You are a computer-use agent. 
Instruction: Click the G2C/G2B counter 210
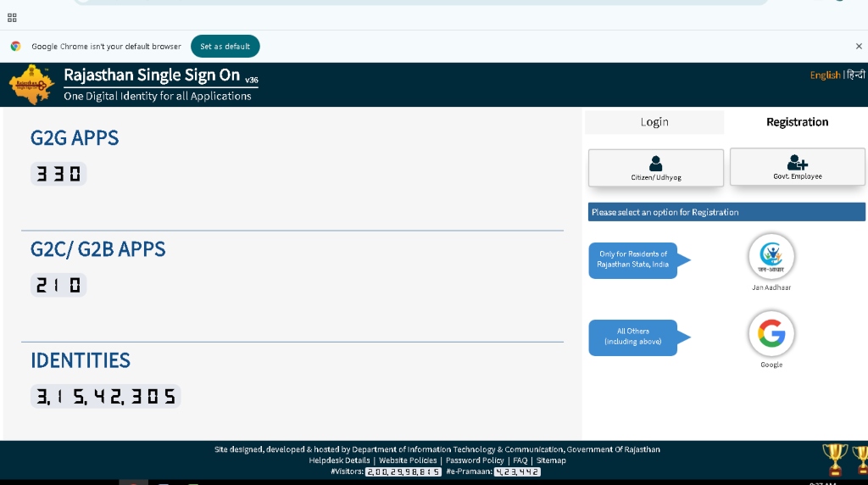pos(58,285)
